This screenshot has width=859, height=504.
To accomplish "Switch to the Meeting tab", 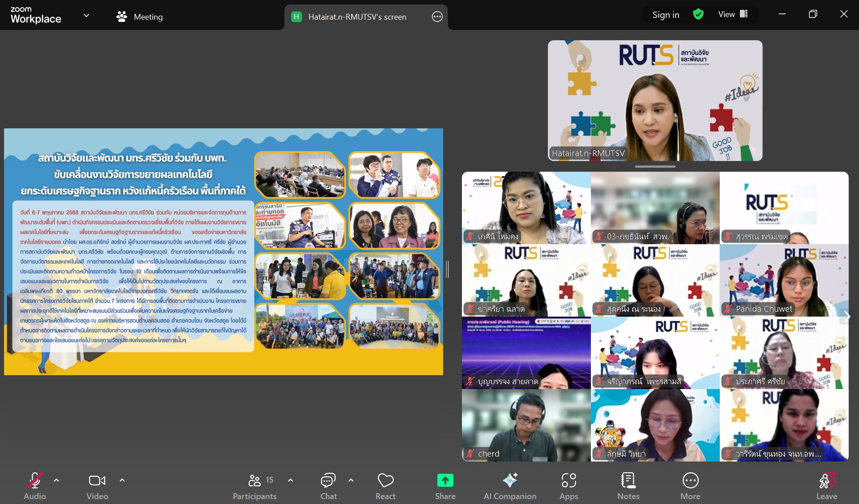I will 139,17.
